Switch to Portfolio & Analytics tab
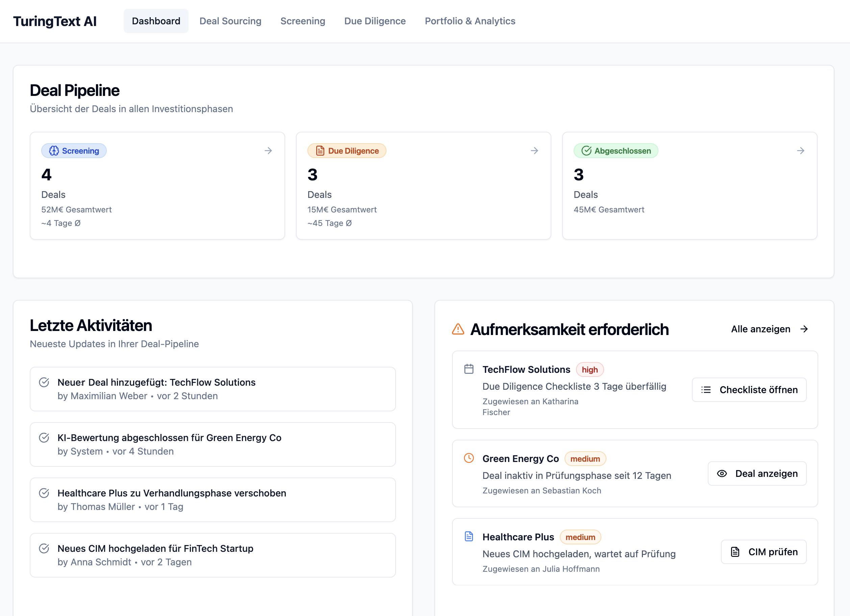 tap(470, 21)
